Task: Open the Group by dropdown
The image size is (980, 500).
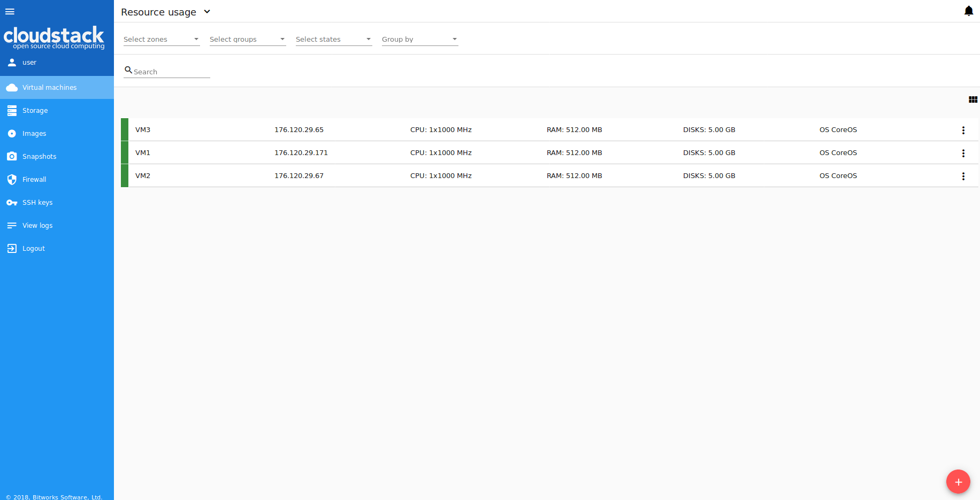Action: point(419,40)
